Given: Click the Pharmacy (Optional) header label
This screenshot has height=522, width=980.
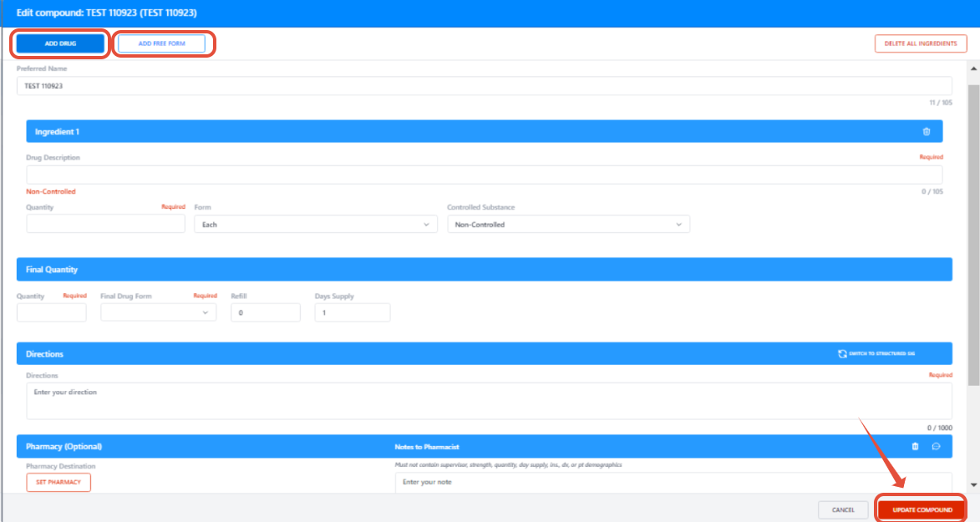Looking at the screenshot, I should (x=63, y=446).
